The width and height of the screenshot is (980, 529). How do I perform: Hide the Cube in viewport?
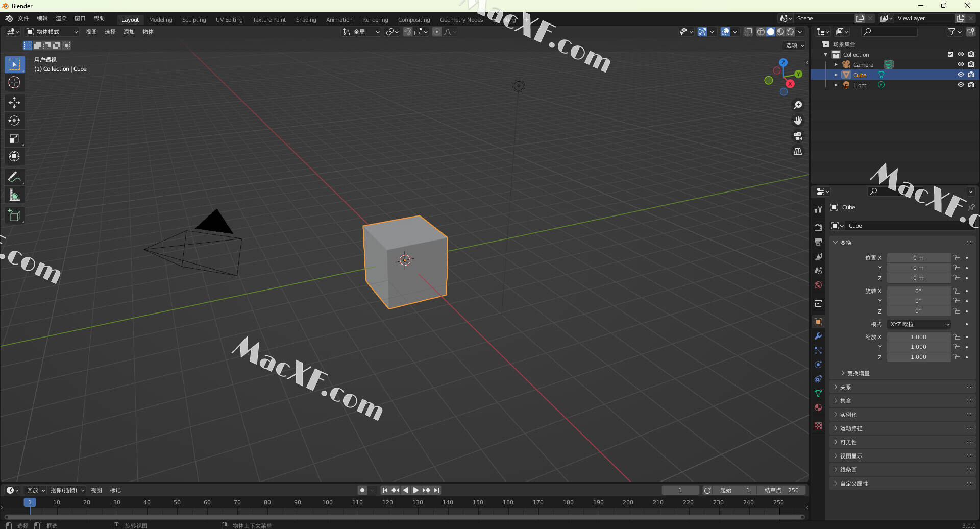click(961, 75)
